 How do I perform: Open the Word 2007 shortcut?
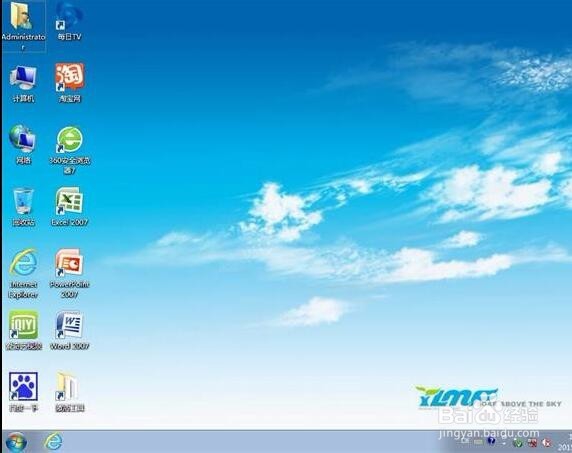tap(69, 331)
